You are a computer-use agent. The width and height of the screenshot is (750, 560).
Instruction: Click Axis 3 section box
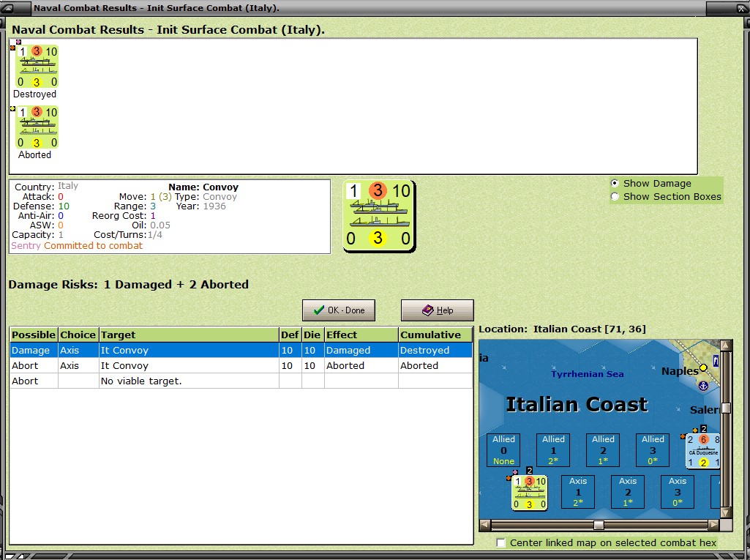tap(678, 492)
